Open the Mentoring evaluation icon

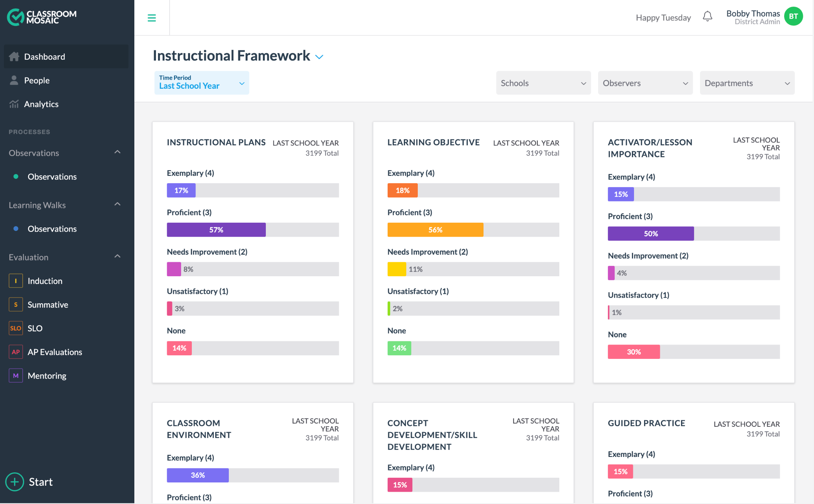[x=15, y=375]
